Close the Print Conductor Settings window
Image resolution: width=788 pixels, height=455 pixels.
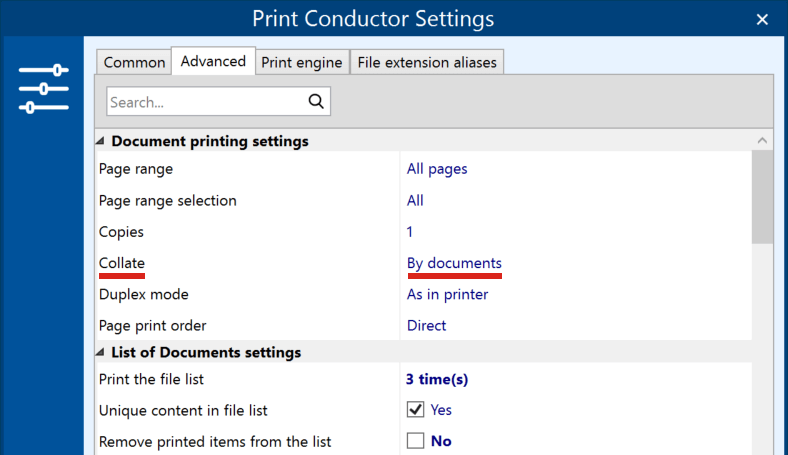762,19
